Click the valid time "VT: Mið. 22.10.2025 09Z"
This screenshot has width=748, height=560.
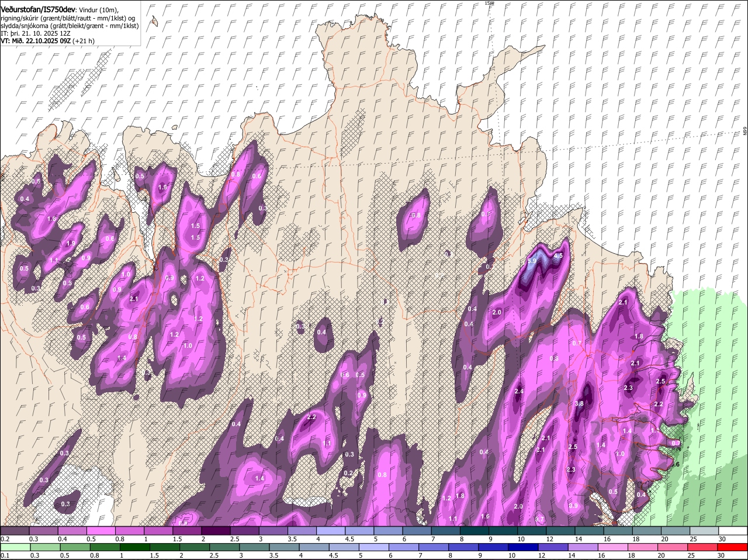(36, 42)
